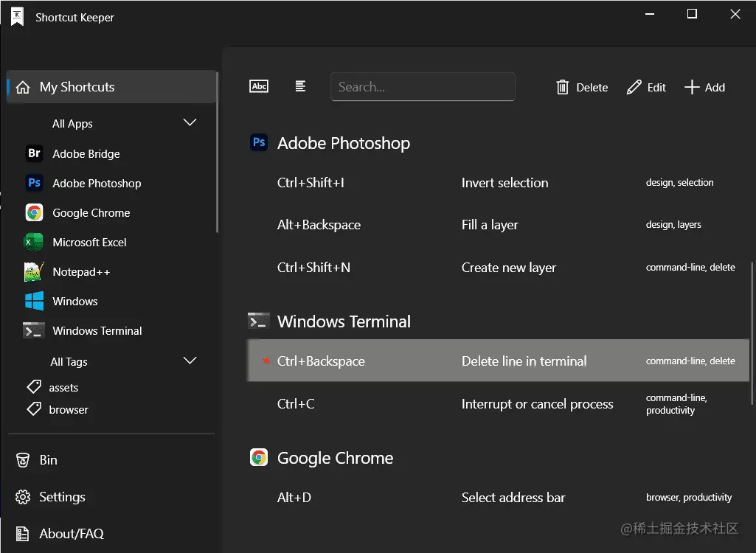
Task: Click the Settings gear icon
Action: point(23,496)
